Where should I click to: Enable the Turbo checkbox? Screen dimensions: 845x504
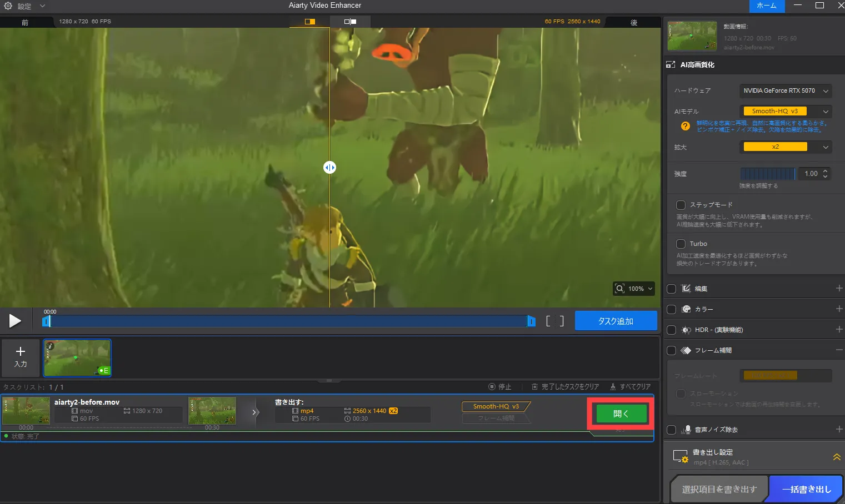(x=681, y=244)
